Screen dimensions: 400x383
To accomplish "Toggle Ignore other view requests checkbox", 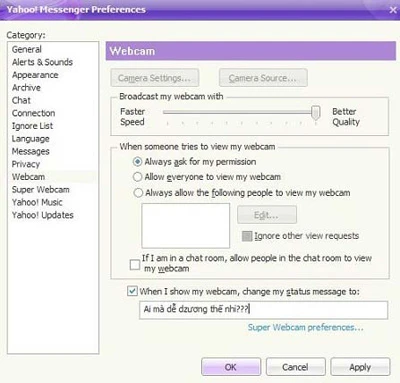I will [x=247, y=236].
